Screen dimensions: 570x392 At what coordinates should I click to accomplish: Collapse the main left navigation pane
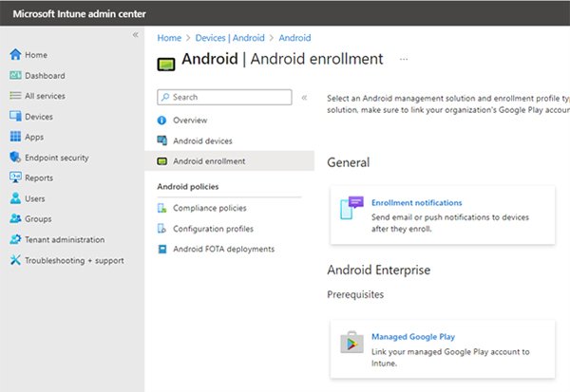click(x=135, y=34)
